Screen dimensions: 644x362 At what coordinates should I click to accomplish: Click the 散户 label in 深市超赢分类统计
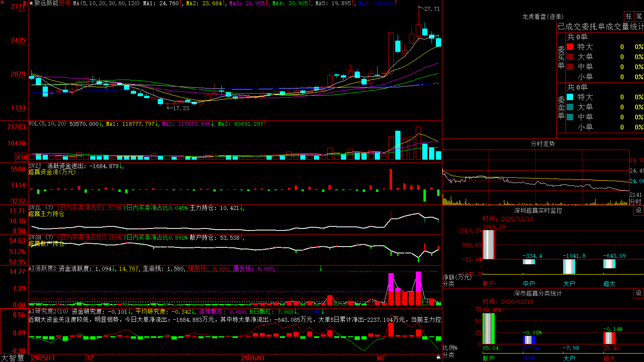click(489, 358)
